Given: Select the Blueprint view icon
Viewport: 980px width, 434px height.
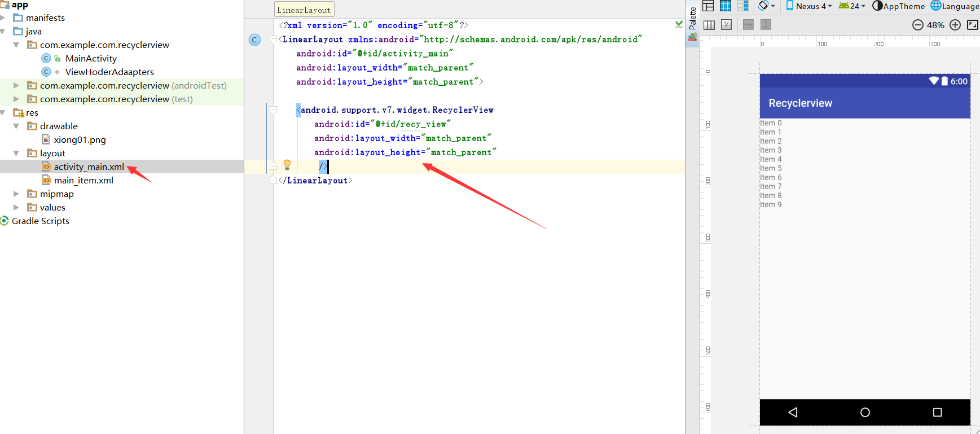Looking at the screenshot, I should tap(726, 6).
